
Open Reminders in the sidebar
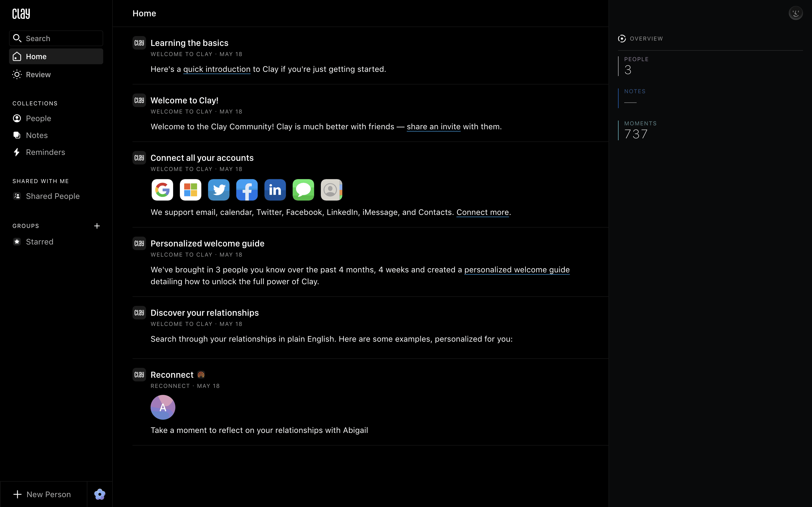(x=45, y=152)
